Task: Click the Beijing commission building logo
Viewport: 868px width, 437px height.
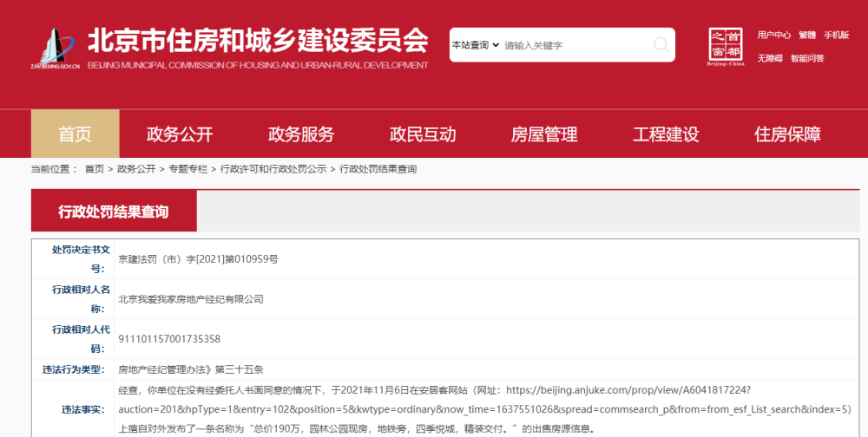Action: [x=55, y=49]
